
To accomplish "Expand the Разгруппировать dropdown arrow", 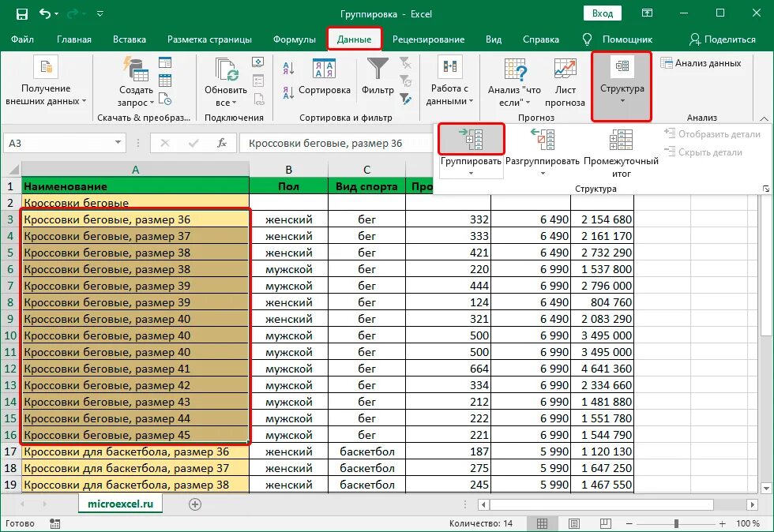I will click(543, 173).
